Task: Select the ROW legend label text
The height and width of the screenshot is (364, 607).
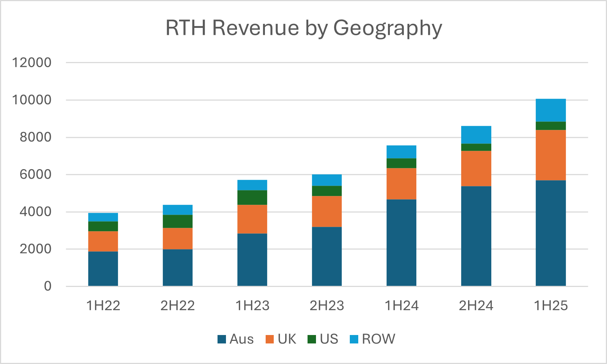Action: (x=378, y=339)
